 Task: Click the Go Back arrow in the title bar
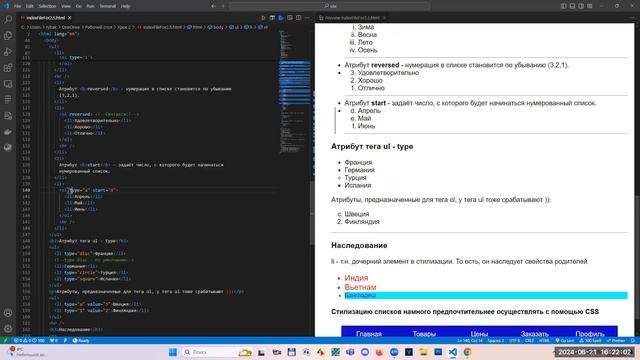pyautogui.click(x=213, y=6)
